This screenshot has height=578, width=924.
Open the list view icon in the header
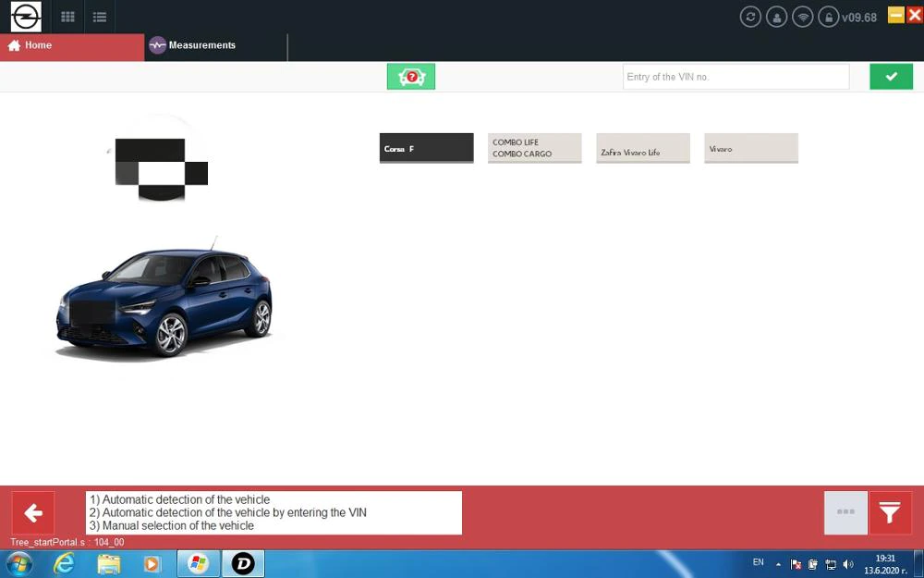(100, 16)
